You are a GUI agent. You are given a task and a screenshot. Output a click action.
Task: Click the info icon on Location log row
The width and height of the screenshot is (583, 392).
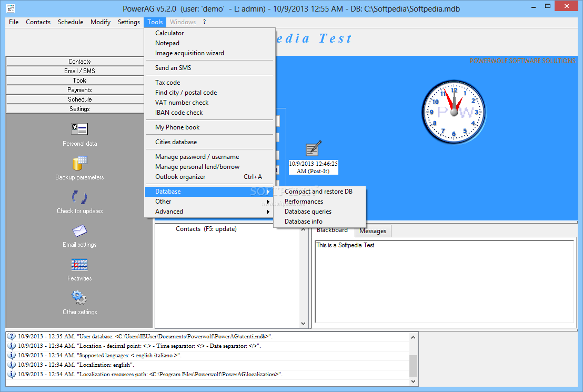coord(12,346)
